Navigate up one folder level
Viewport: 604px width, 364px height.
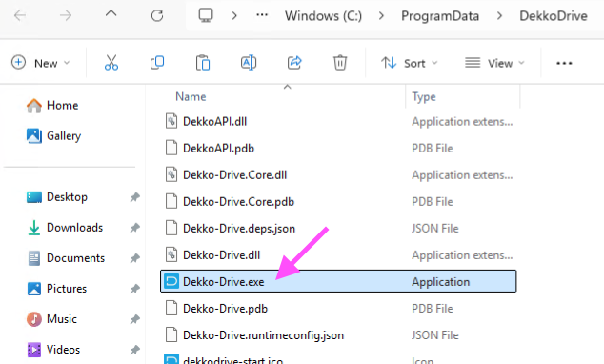[111, 16]
